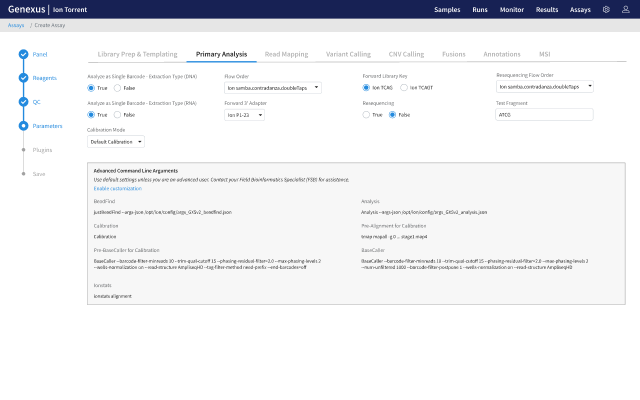Open the Runs menu
Image resolution: width=640 pixels, height=400 pixels.
[480, 10]
